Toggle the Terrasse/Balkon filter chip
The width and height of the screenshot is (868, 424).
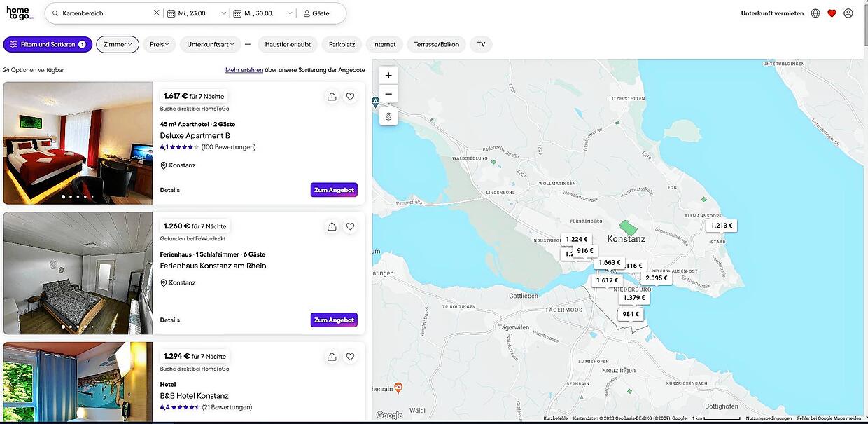437,44
